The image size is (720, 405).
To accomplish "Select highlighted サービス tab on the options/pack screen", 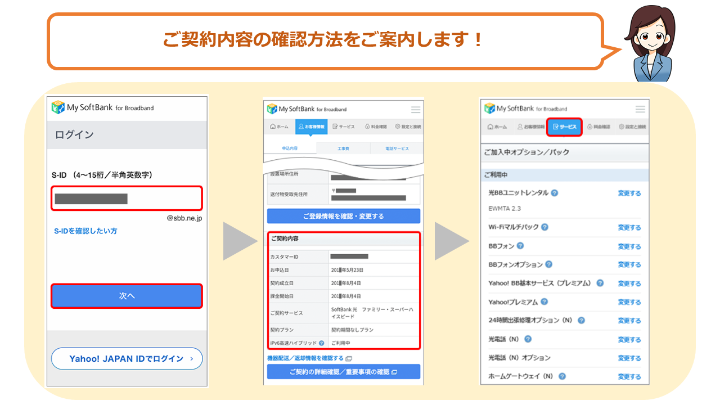I will pyautogui.click(x=564, y=127).
